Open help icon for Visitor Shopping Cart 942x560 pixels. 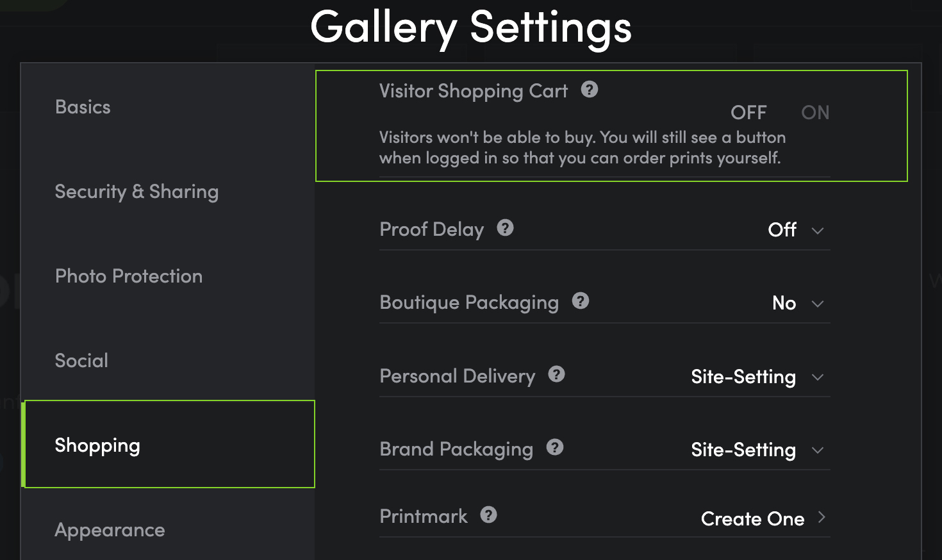[590, 89]
